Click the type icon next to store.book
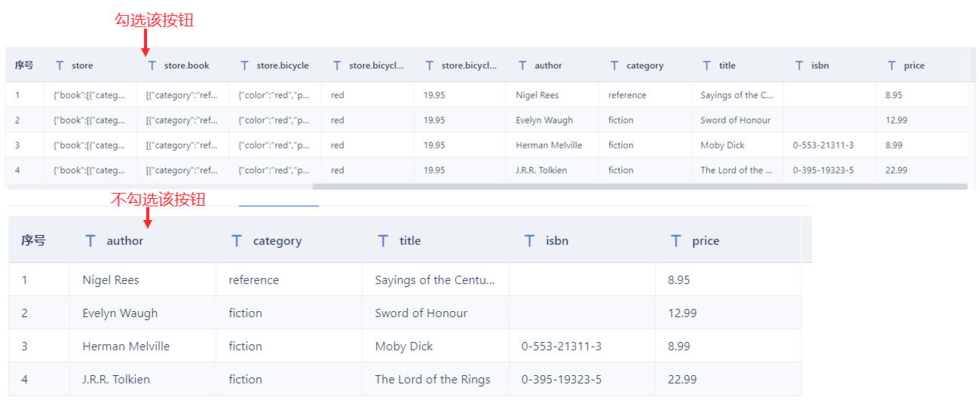The height and width of the screenshot is (400, 980). [x=152, y=66]
